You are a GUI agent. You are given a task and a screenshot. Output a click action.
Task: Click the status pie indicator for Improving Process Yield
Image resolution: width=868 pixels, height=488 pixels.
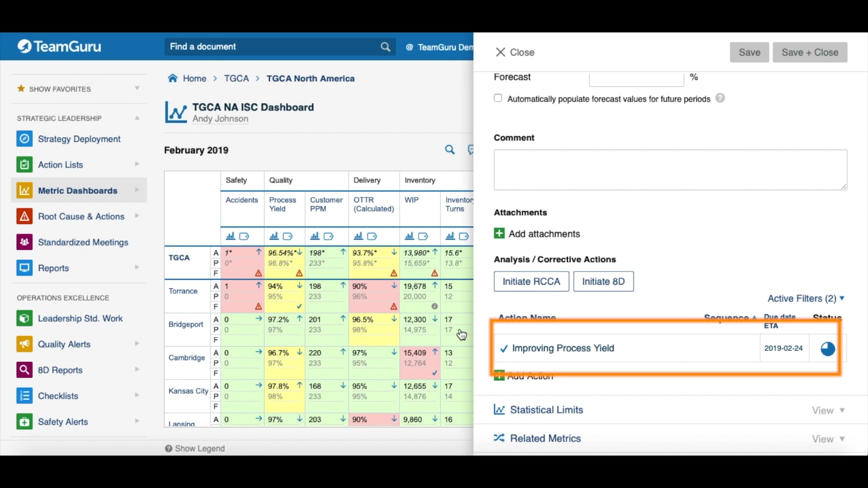pyautogui.click(x=827, y=348)
